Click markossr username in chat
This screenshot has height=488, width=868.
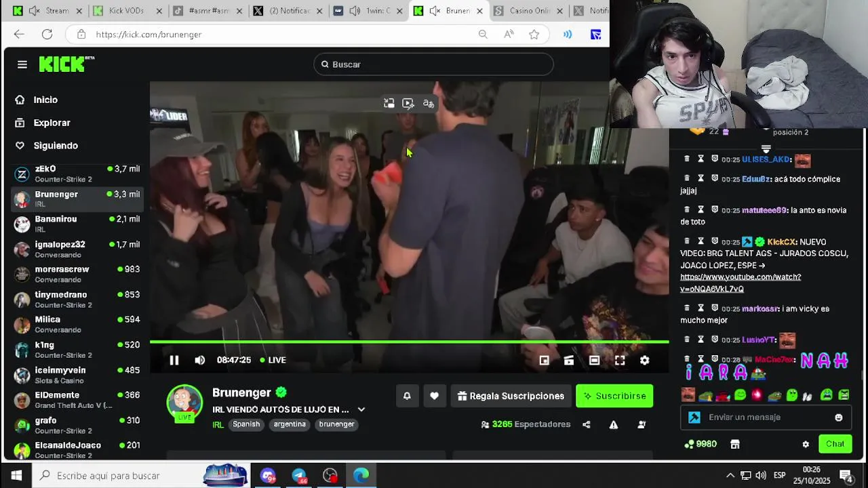tap(759, 308)
